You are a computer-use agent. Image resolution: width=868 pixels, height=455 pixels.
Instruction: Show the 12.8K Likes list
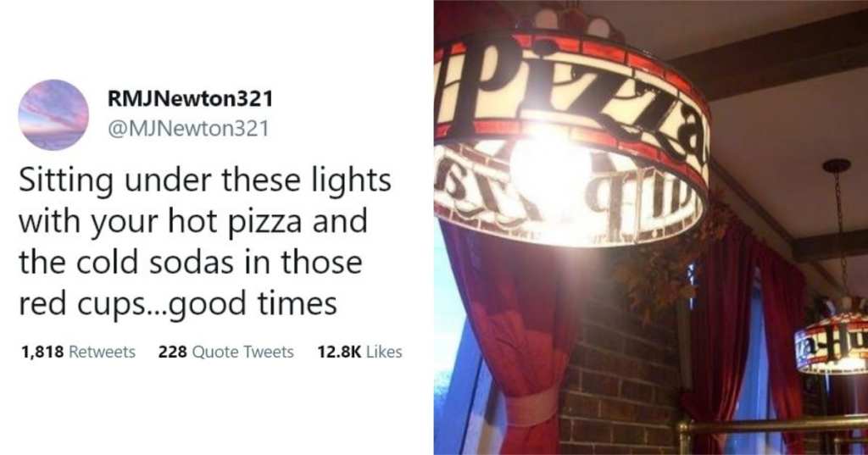[359, 352]
